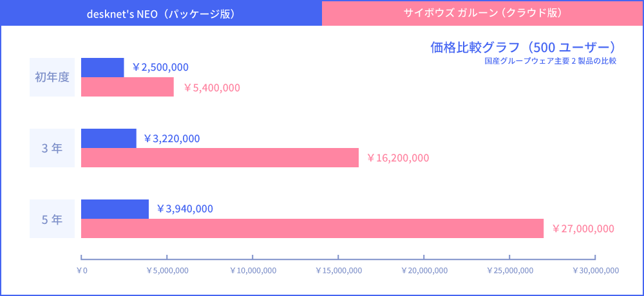Click the pink first-year Garoon bar

click(128, 87)
